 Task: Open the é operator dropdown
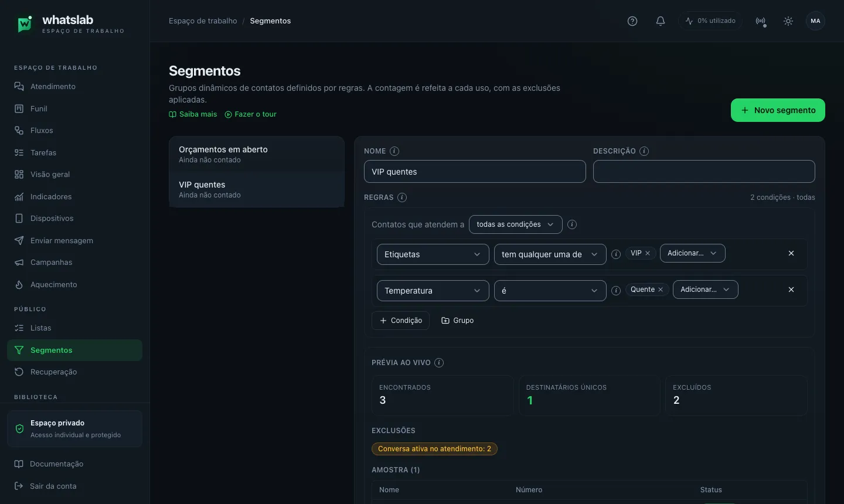click(550, 291)
